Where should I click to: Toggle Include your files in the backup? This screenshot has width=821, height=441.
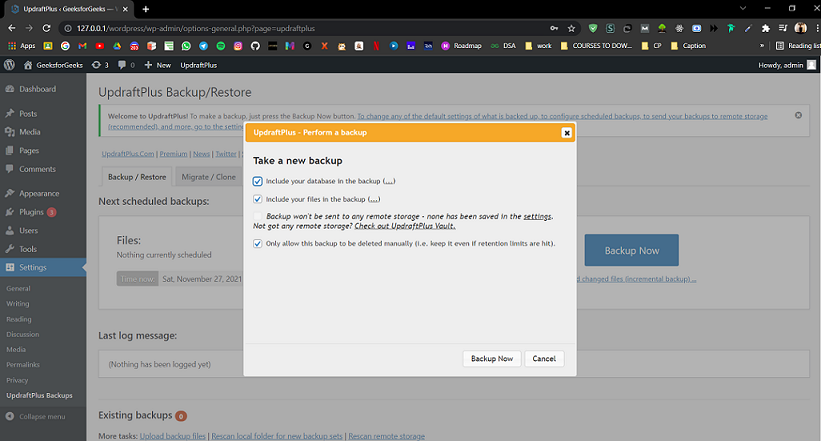tap(257, 199)
